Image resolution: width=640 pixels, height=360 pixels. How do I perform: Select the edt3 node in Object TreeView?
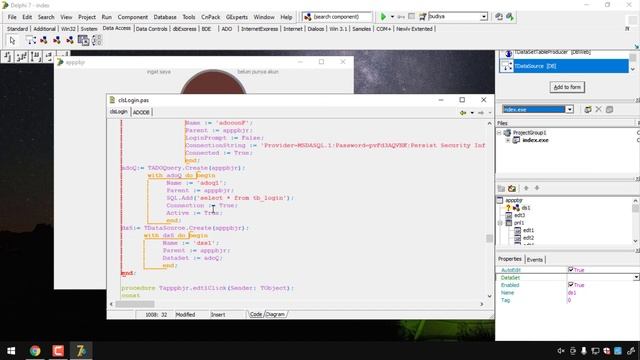520,215
